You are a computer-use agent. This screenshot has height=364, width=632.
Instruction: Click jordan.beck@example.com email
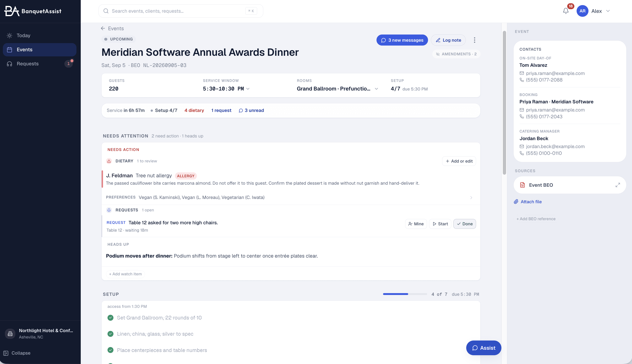point(555,146)
